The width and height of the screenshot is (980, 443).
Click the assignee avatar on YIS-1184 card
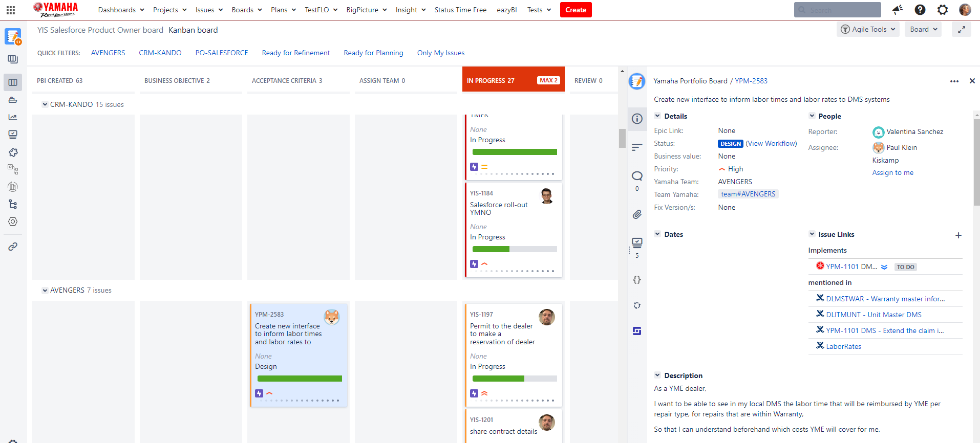coord(547,196)
